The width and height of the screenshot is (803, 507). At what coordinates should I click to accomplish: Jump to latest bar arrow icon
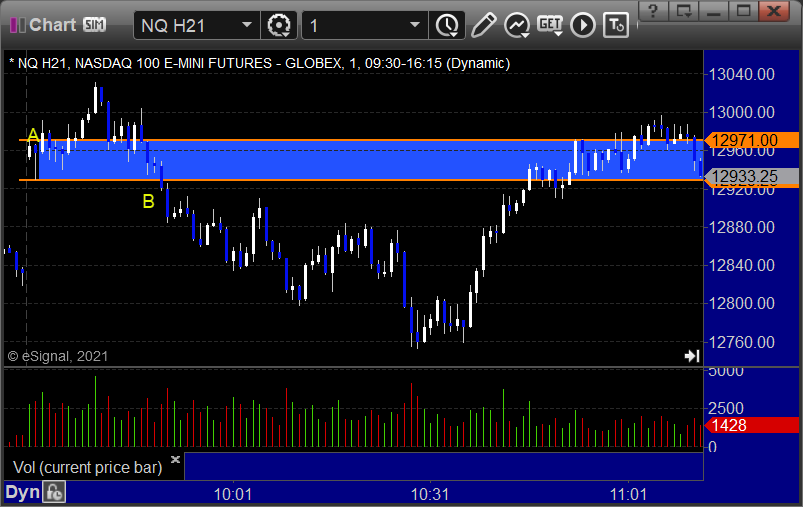click(x=692, y=355)
